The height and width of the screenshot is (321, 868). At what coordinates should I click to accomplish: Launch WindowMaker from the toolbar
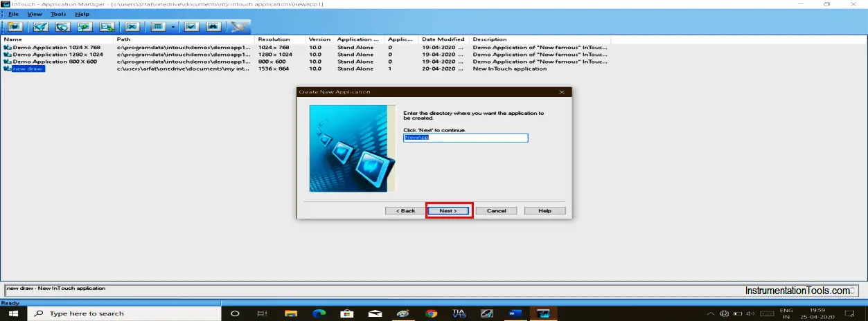(x=41, y=27)
